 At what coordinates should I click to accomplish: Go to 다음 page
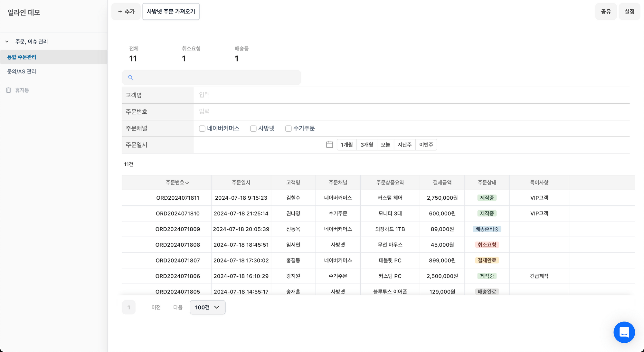pos(178,307)
